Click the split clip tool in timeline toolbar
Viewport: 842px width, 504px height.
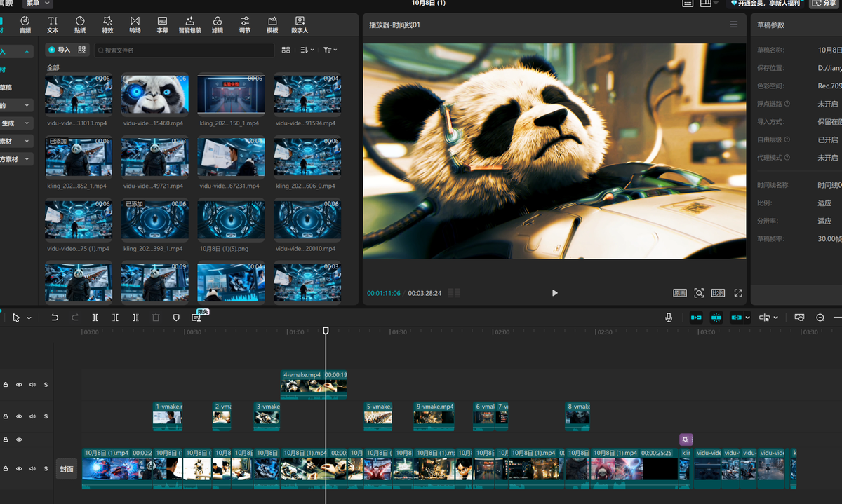(95, 318)
